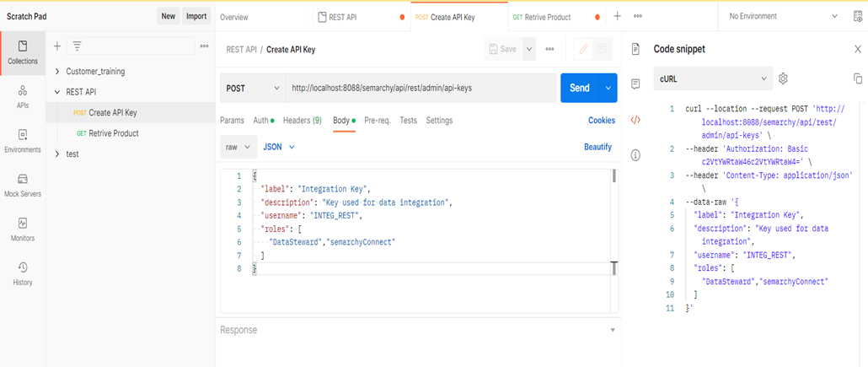868x367 pixels.
Task: Click the plus icon to create a collection
Action: tap(56, 46)
